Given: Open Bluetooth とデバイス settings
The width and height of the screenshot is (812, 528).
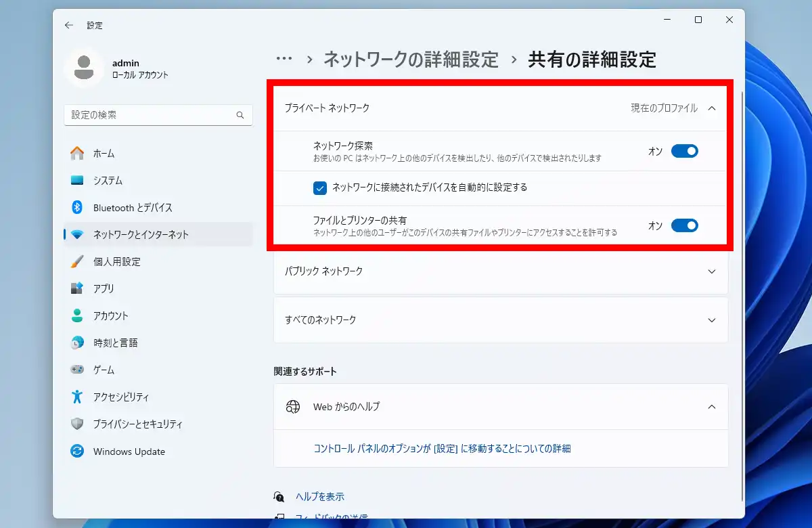Looking at the screenshot, I should click(158, 207).
